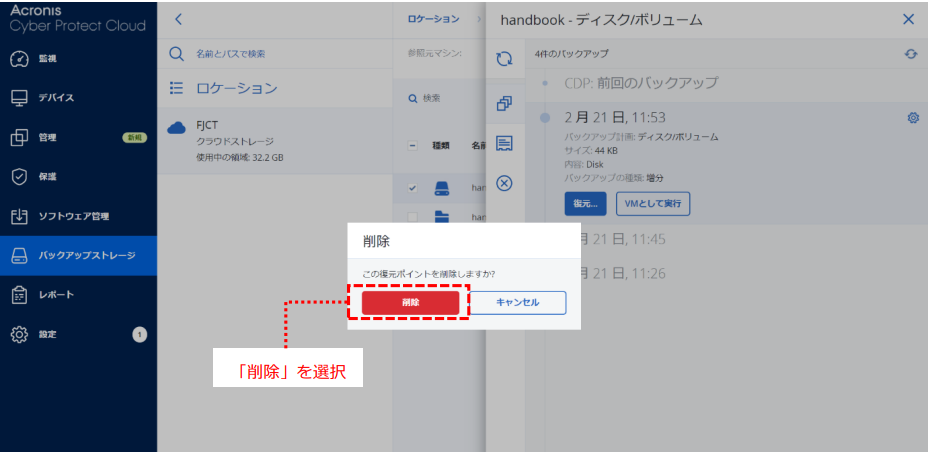
Task: Click the red 削除 confirm button
Action: 410,302
